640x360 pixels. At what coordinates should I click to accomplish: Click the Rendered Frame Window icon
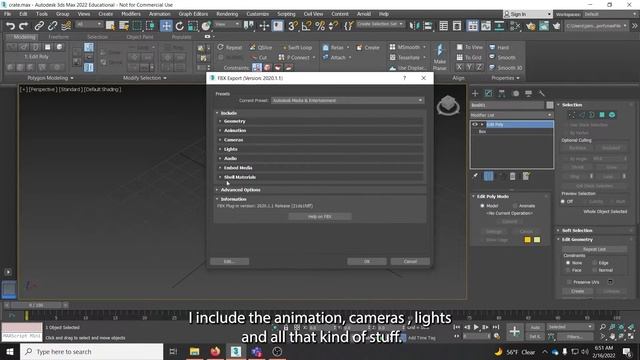(x=544, y=26)
